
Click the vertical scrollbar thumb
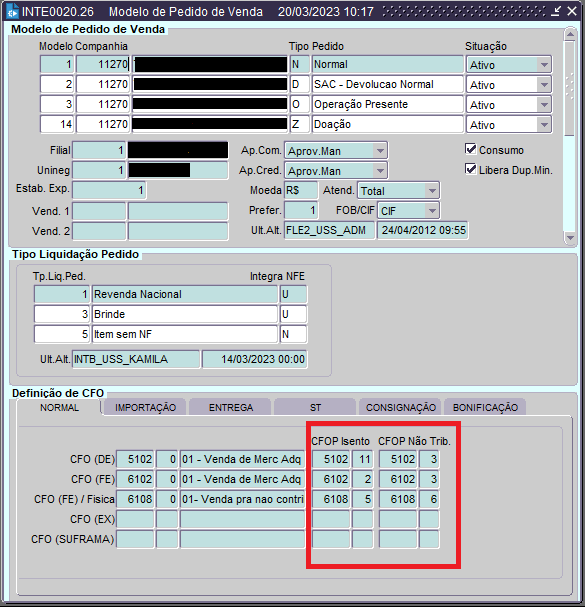(x=570, y=89)
